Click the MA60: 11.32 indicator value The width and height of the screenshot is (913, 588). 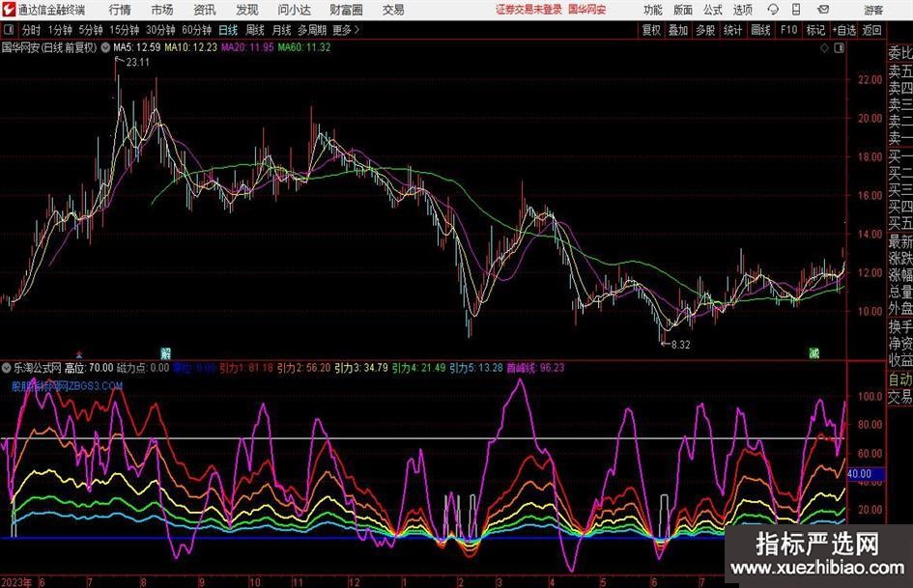point(304,47)
